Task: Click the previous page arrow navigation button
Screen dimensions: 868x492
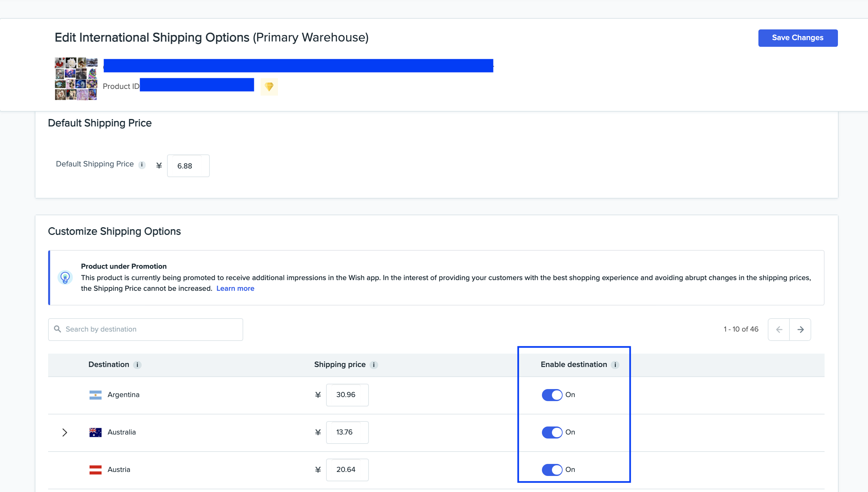Action: point(779,329)
